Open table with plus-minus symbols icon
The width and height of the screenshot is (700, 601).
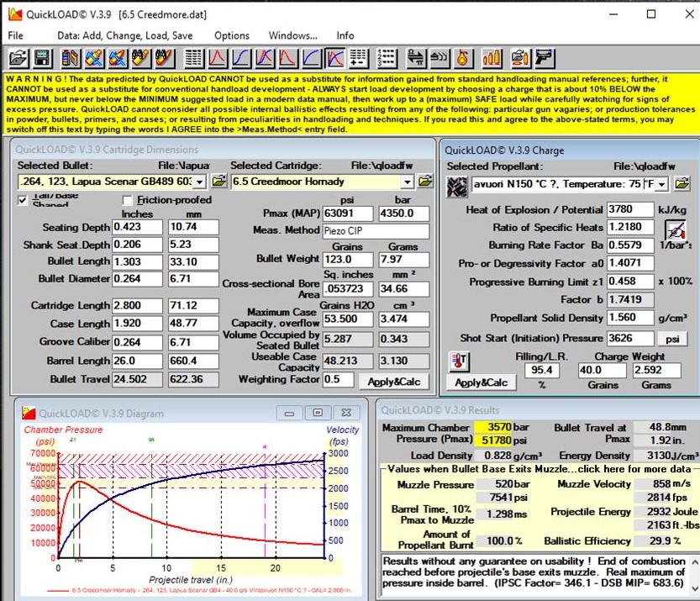[359, 59]
